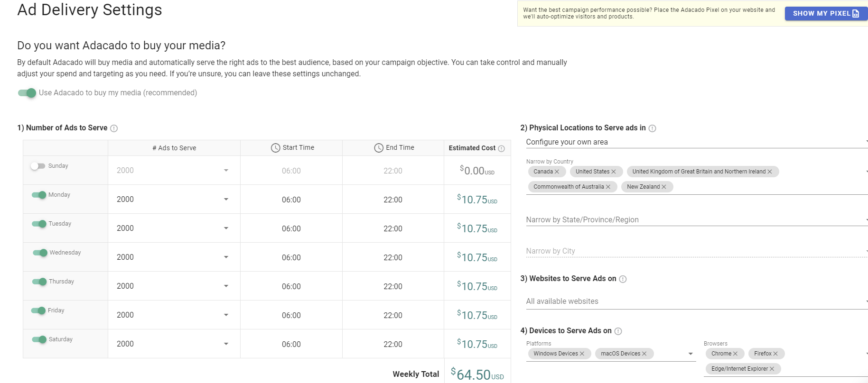Image resolution: width=868 pixels, height=383 pixels.
Task: Click info icon beside Websites to Serve Ads on
Action: pyautogui.click(x=623, y=279)
